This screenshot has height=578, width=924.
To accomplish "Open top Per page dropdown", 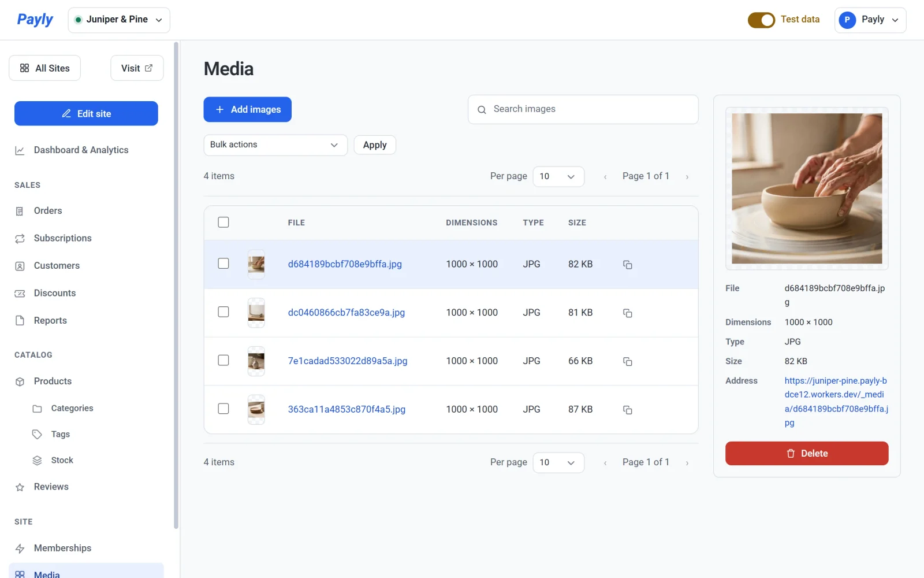I will [x=558, y=177].
